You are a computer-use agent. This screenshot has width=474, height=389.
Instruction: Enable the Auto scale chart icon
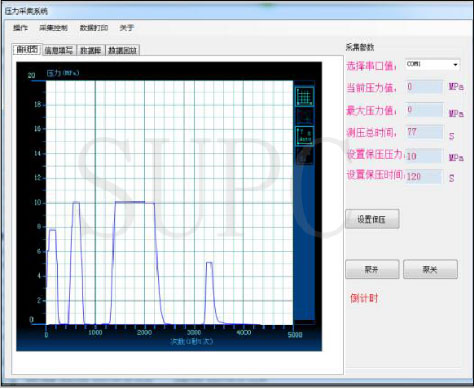pos(304,136)
